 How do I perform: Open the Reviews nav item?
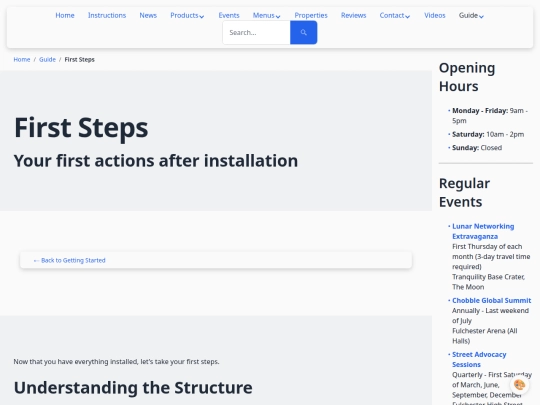coord(353,15)
